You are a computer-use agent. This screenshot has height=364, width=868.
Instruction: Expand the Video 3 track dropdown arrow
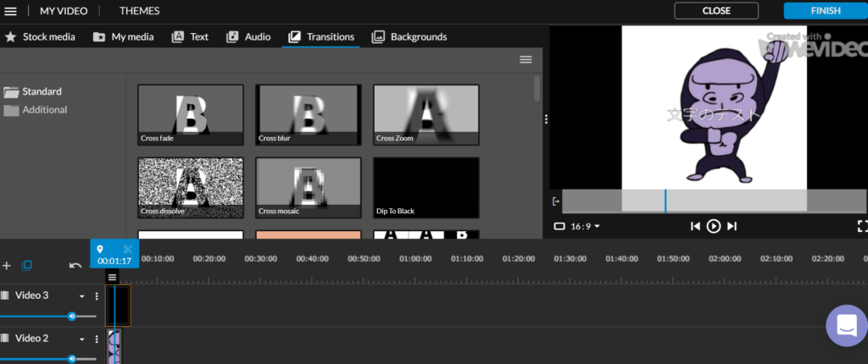(82, 296)
